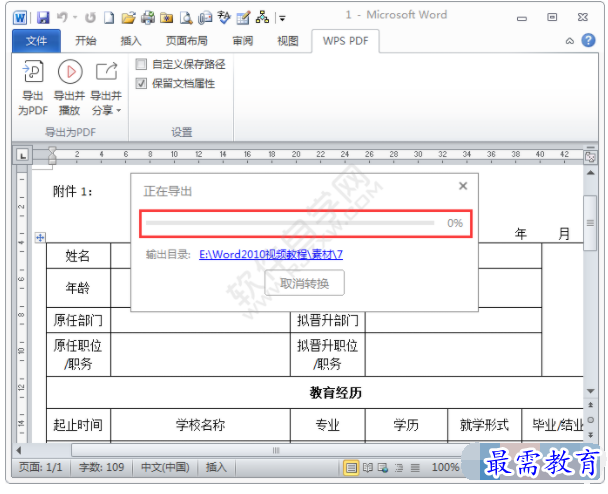Open the Undo history dropdown arrow
Image resolution: width=608 pixels, height=494 pixels.
[75, 17]
